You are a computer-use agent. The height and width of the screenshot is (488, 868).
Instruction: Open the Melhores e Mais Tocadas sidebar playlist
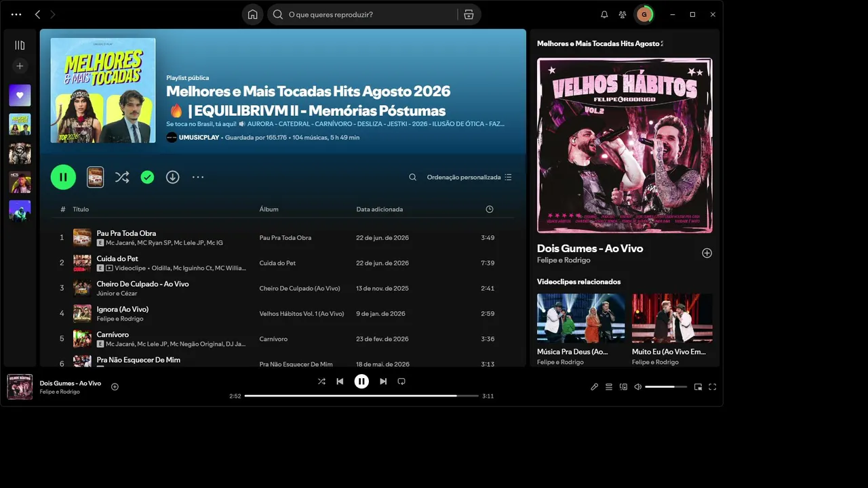(20, 125)
